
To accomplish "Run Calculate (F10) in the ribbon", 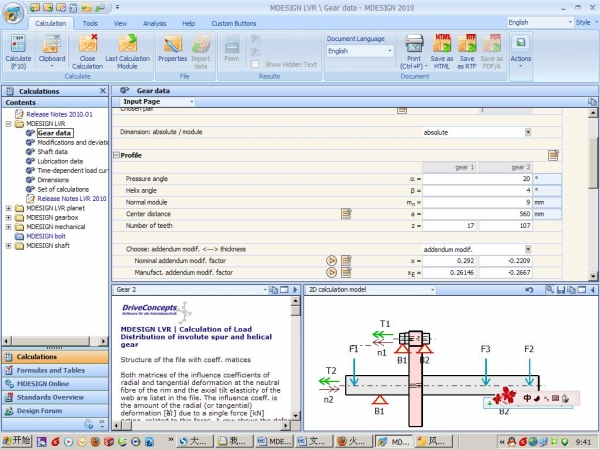I will point(18,52).
